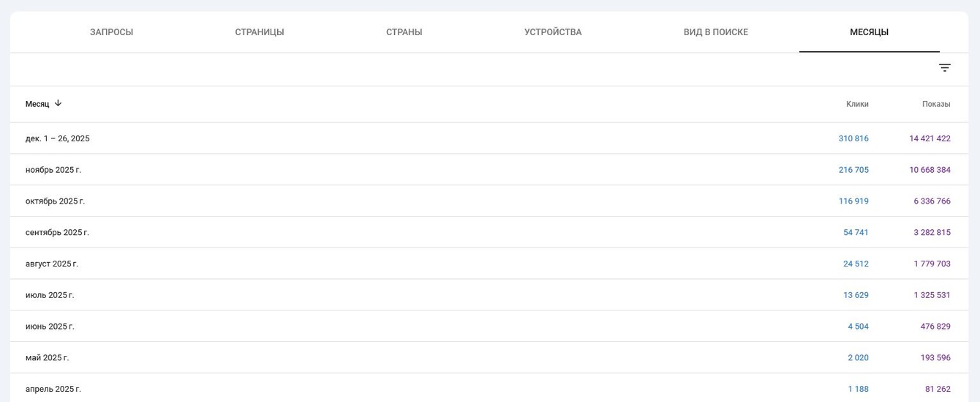Sort by the Показы column header
This screenshot has height=402, width=980.
(x=936, y=104)
